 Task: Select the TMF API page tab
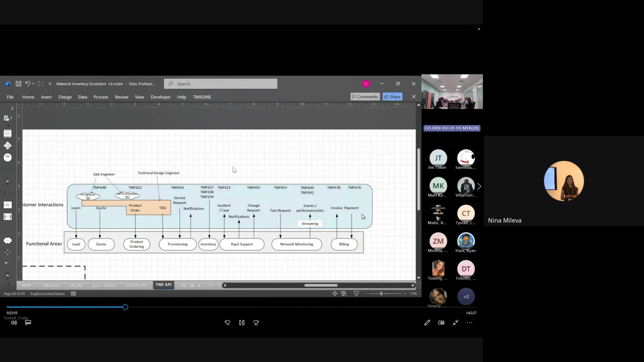pos(163,285)
